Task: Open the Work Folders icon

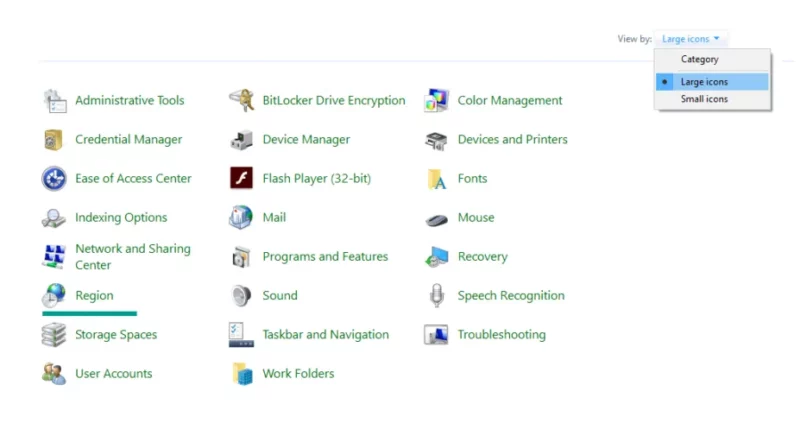Action: click(x=242, y=374)
